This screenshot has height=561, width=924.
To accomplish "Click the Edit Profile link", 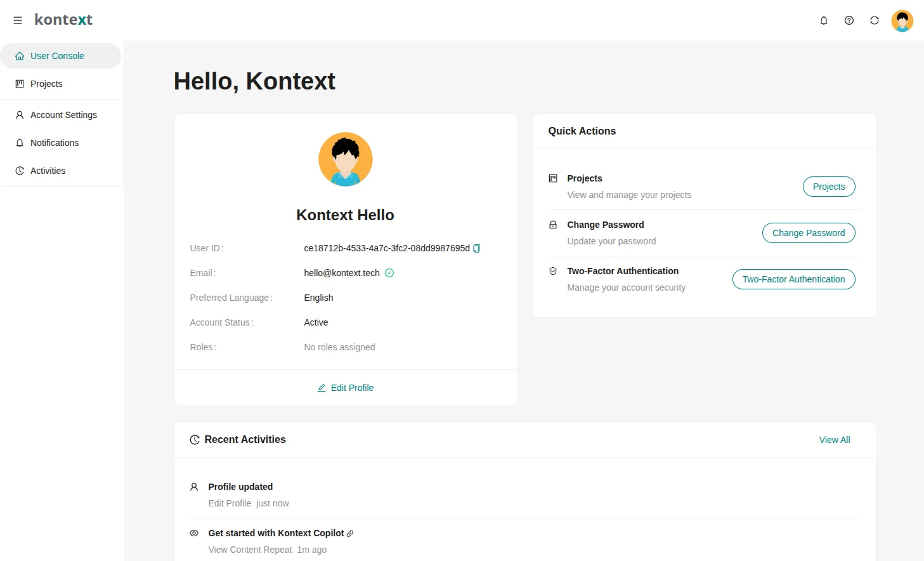I will 345,387.
